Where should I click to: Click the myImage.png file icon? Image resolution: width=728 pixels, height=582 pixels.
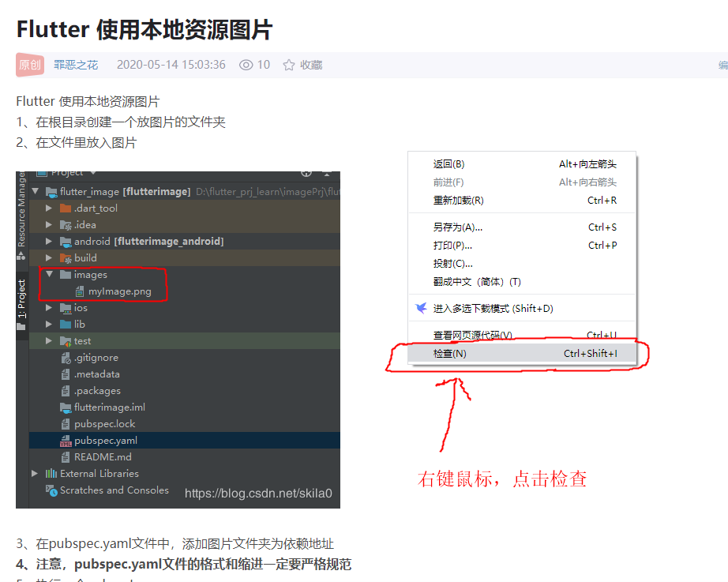click(x=80, y=291)
